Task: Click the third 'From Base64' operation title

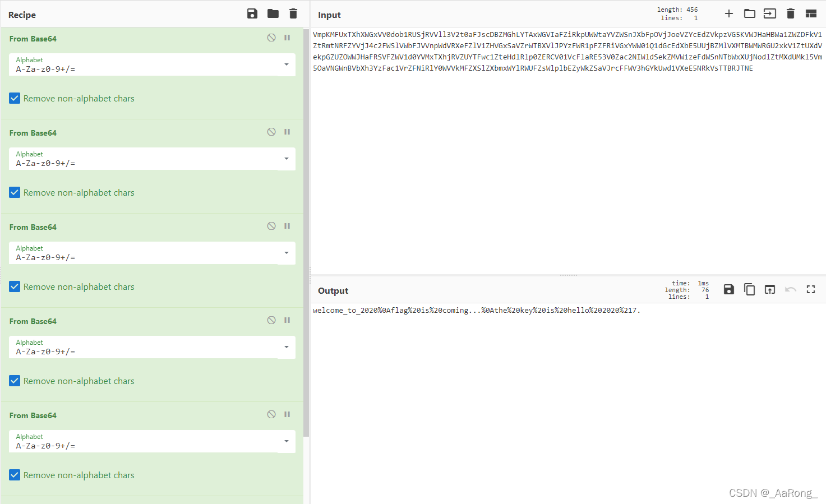Action: [x=33, y=227]
